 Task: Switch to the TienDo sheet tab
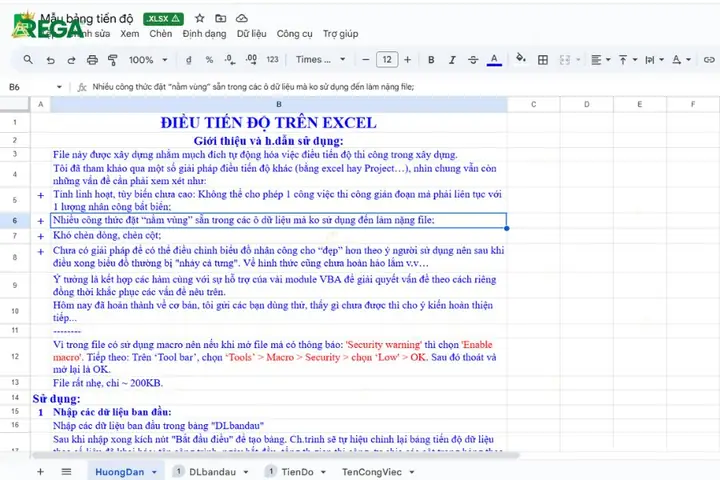(x=297, y=472)
